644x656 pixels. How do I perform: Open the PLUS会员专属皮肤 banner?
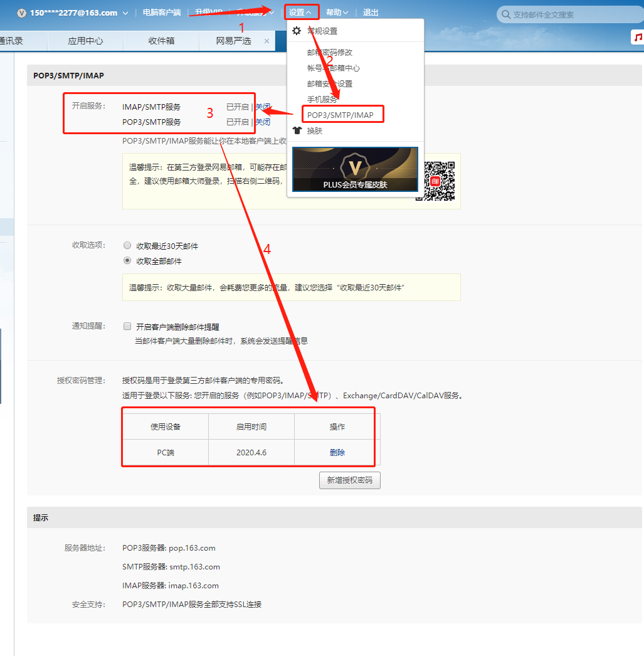(x=355, y=169)
